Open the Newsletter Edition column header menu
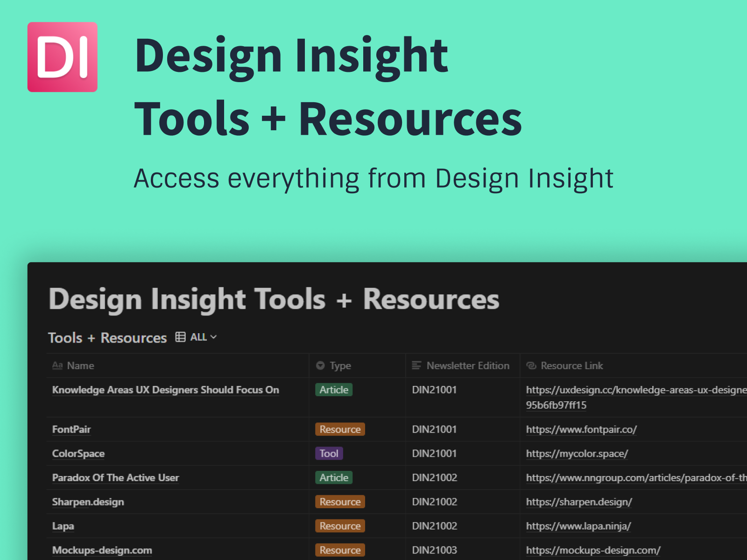This screenshot has width=747, height=560. 467,365
